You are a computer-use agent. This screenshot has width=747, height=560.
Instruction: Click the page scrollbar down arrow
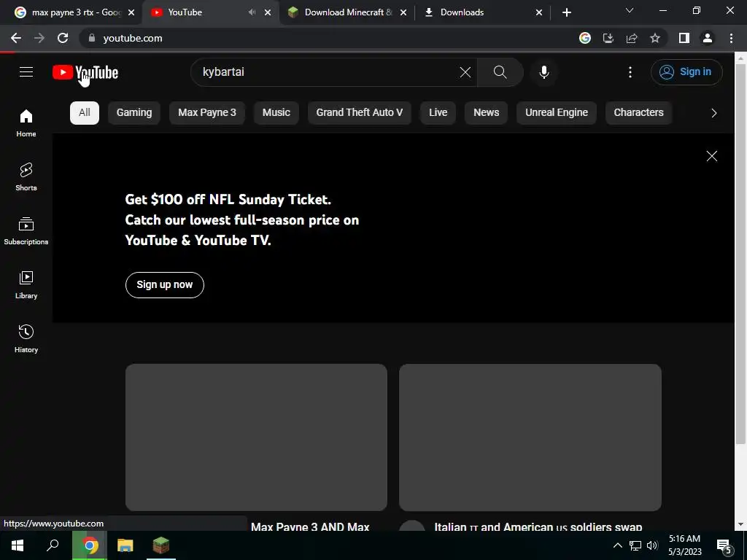pos(740,525)
